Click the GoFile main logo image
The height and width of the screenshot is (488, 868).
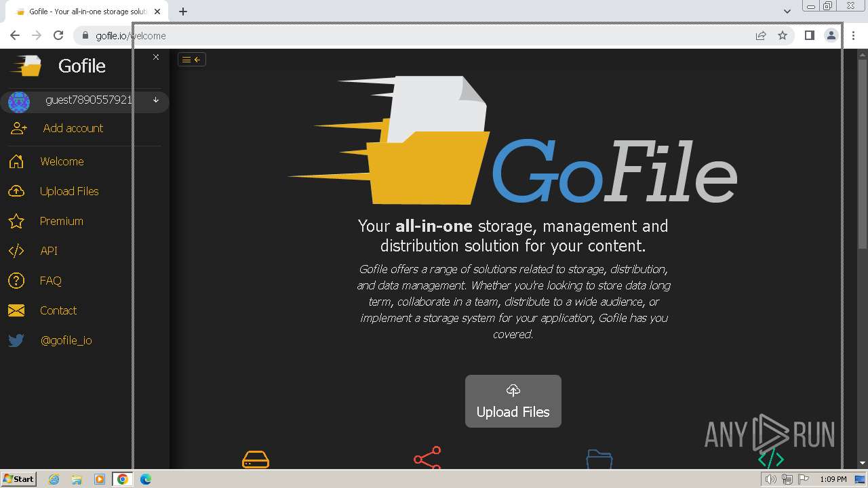(513, 140)
